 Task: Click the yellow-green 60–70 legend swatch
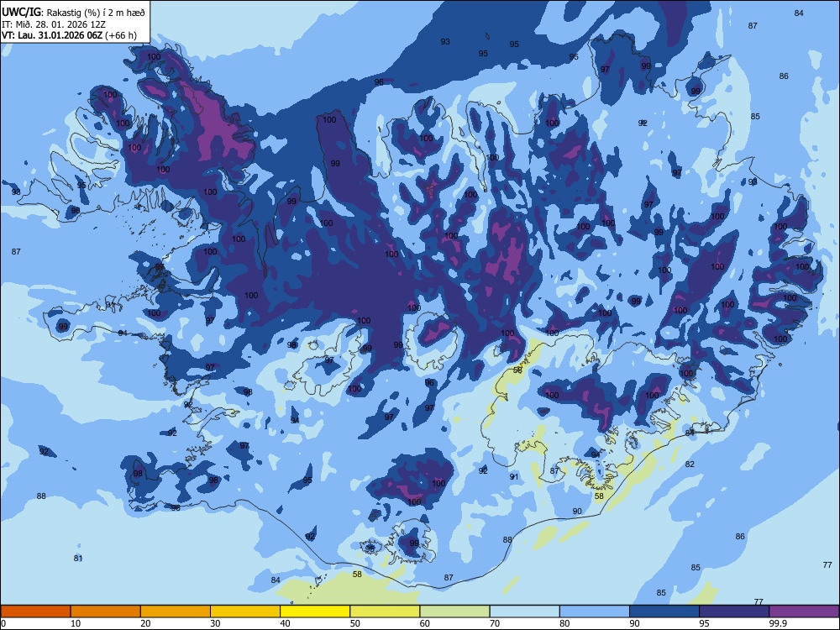(454, 612)
